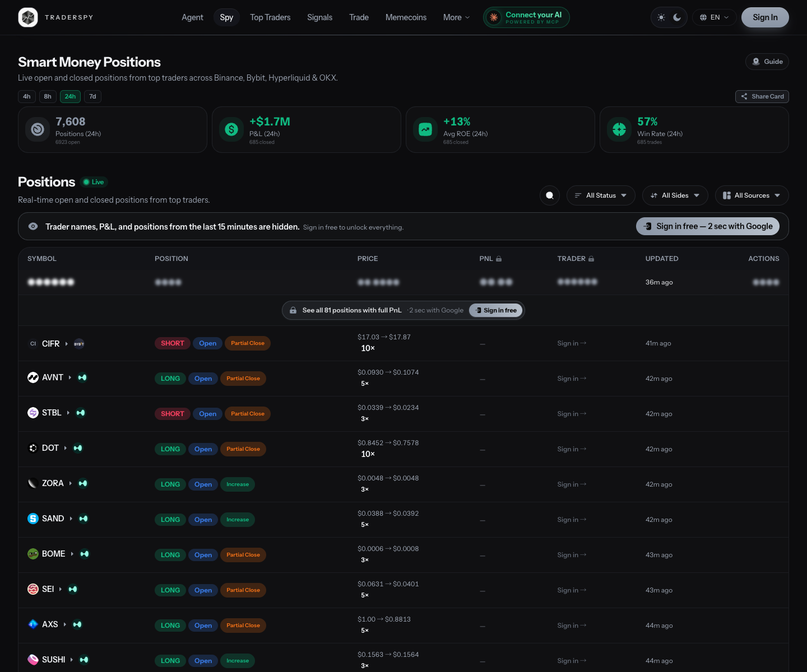Expand the CIFR row arrow
This screenshot has height=672, width=807.
(66, 343)
